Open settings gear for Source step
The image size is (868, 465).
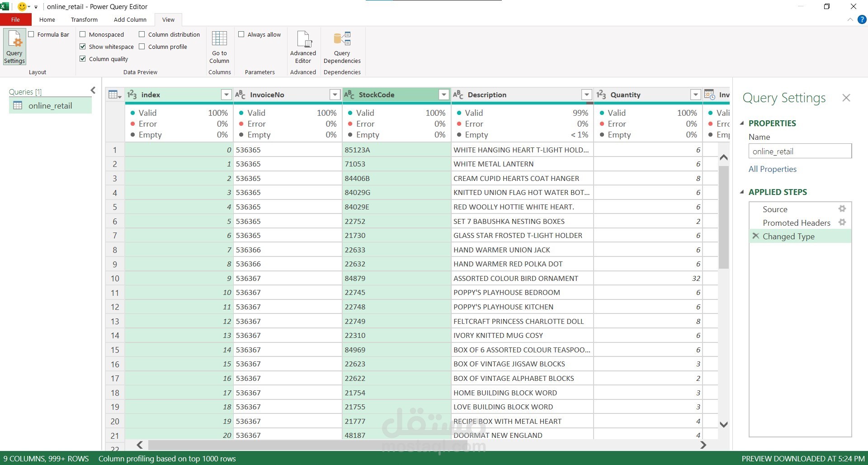[842, 209]
